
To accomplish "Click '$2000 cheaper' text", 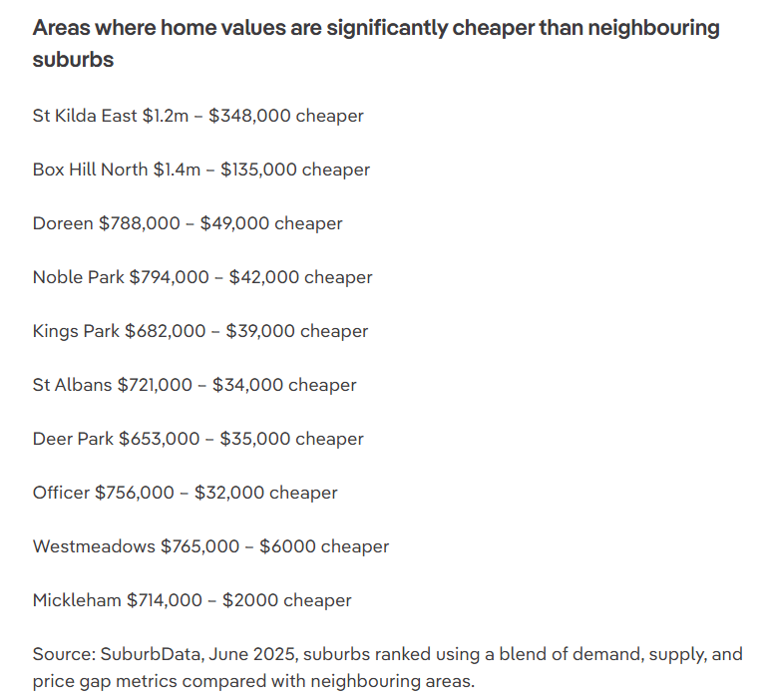I will (287, 601).
